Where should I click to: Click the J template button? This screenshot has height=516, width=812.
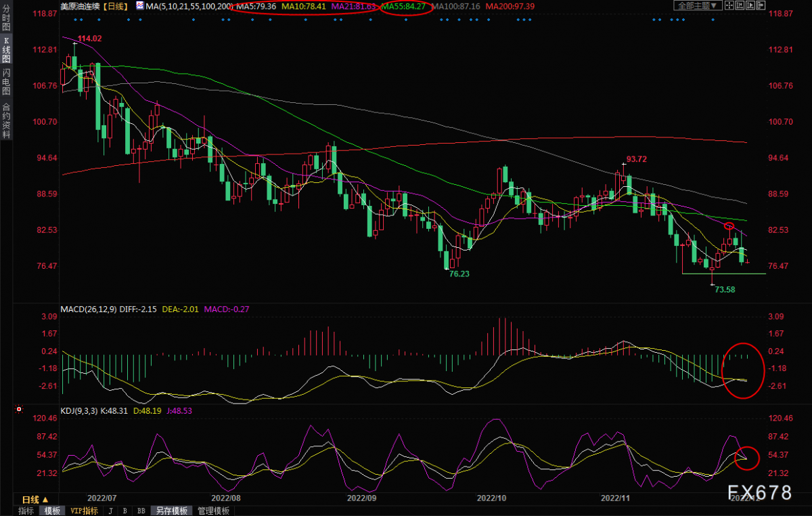pyautogui.click(x=110, y=511)
